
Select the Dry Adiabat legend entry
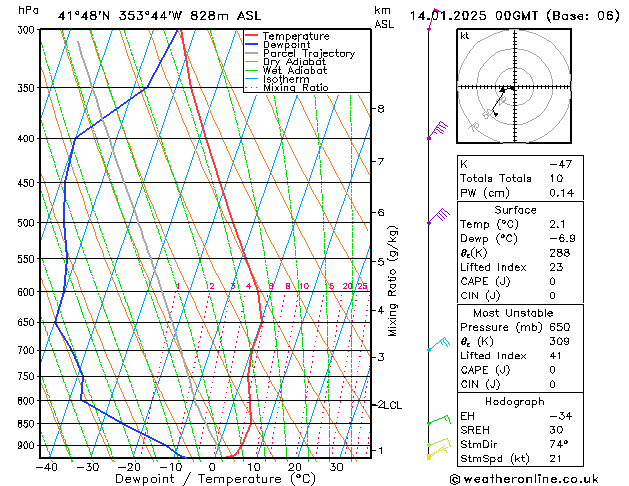[x=286, y=62]
